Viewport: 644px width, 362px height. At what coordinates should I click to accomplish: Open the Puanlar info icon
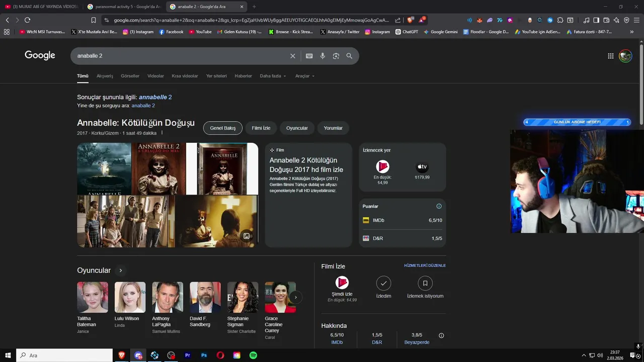(439, 206)
